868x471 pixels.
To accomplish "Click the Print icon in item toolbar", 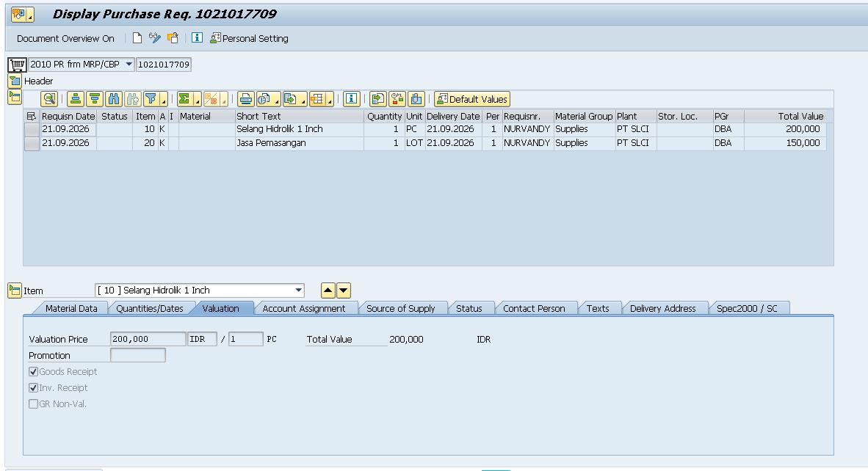I will (x=246, y=99).
